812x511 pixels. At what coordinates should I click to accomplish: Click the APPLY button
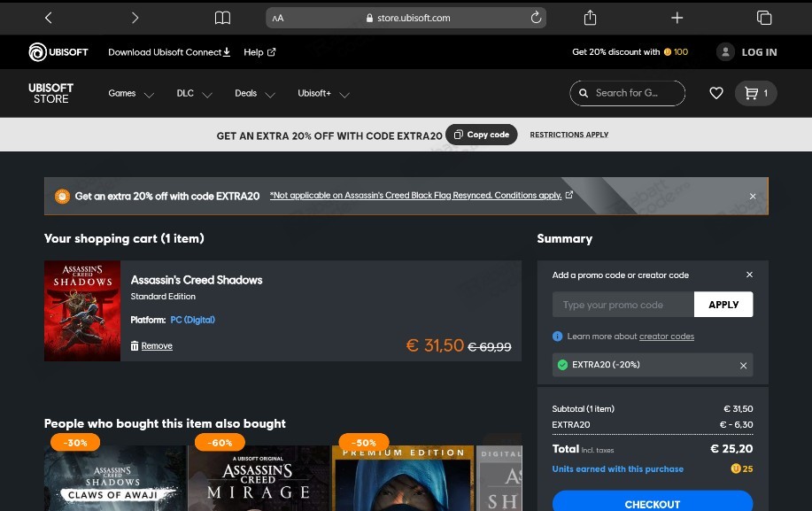(723, 305)
